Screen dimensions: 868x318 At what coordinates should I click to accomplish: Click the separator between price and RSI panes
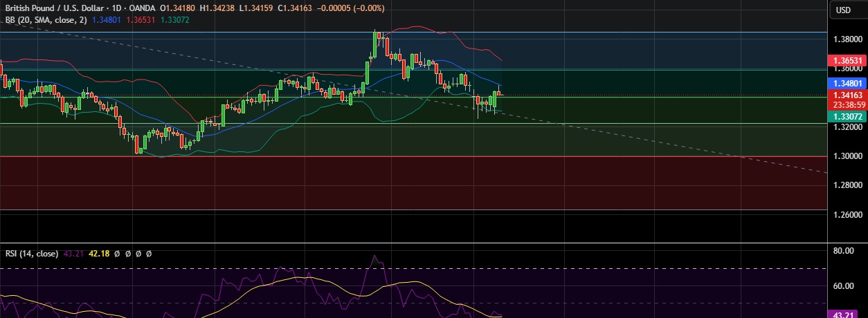click(415, 243)
